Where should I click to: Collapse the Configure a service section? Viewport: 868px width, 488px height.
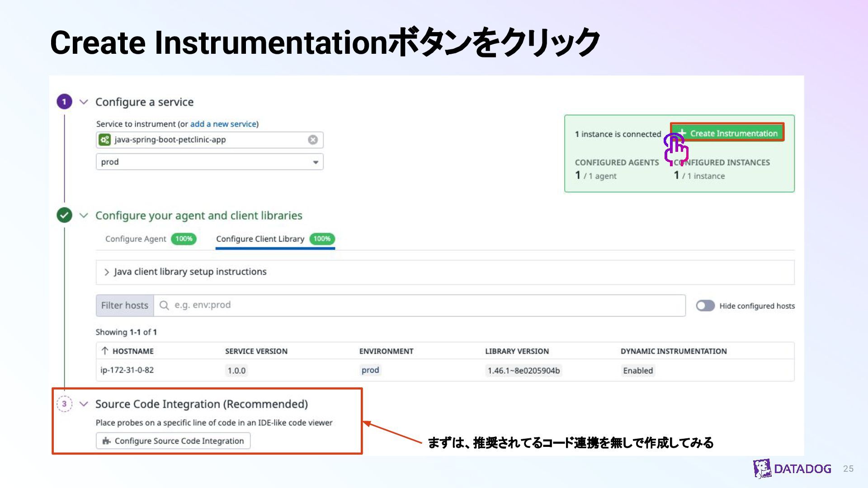coord(84,102)
